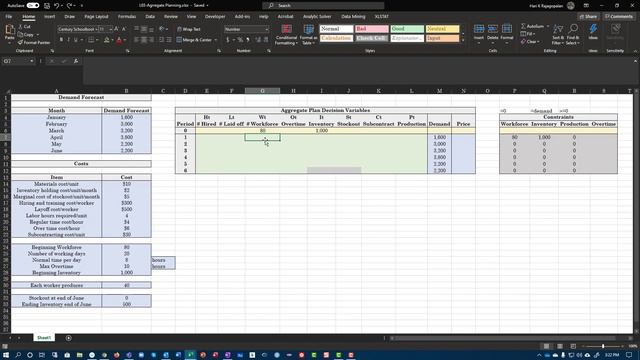Add a new sheet with plus icon

click(69, 338)
